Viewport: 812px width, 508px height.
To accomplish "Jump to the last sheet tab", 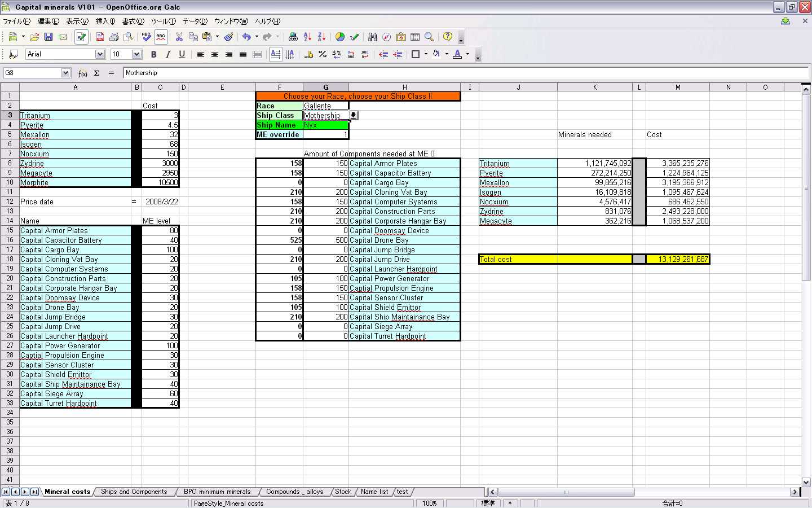I will pos(34,492).
